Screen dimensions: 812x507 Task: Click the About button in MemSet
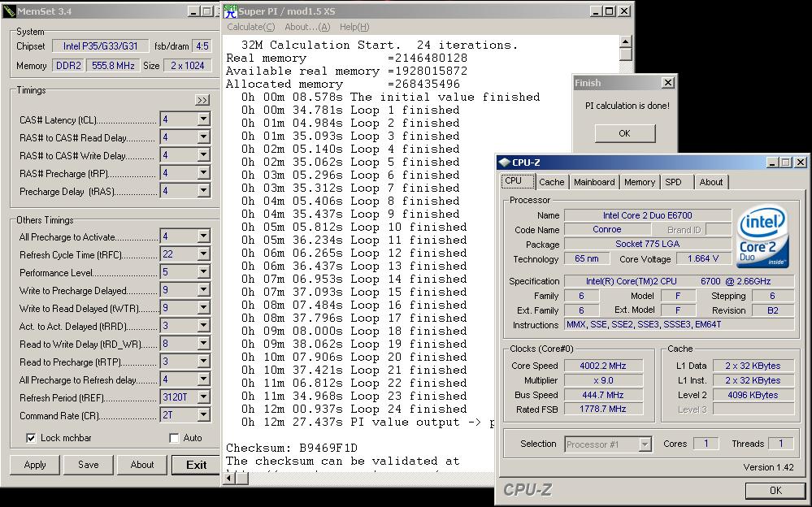coord(142,465)
